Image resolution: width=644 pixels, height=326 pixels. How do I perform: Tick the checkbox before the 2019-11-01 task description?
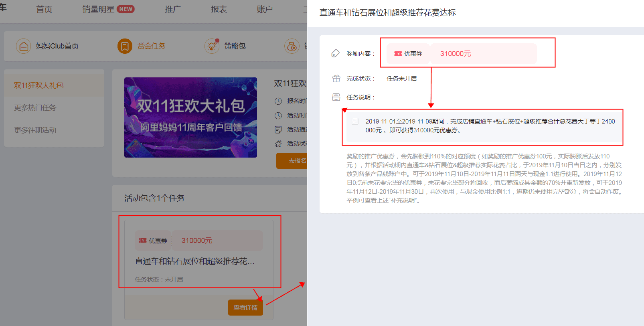point(355,121)
